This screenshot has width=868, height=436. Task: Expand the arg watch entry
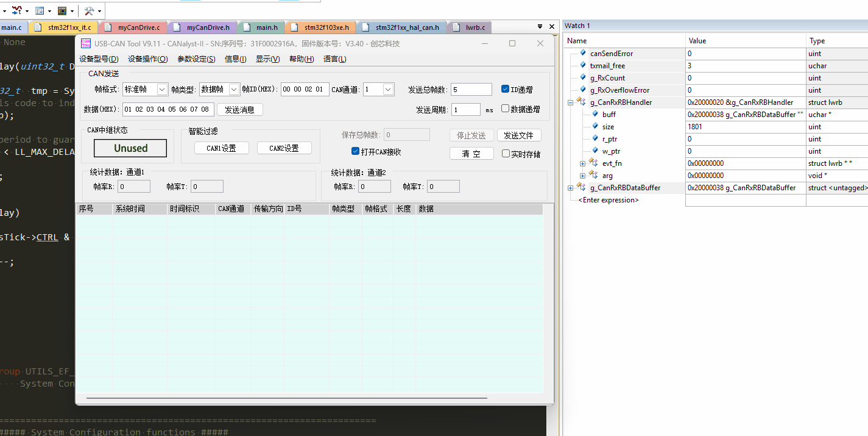point(583,176)
